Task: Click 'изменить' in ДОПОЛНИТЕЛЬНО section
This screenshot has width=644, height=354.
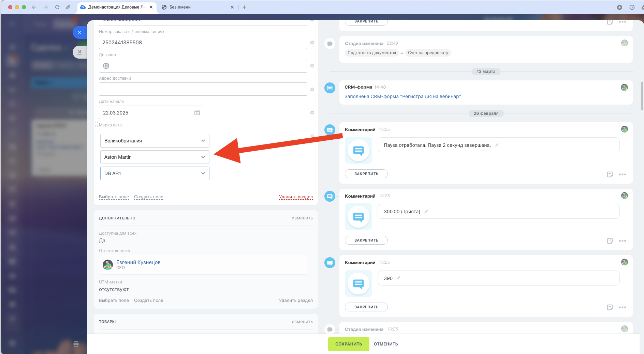Action: [x=302, y=218]
